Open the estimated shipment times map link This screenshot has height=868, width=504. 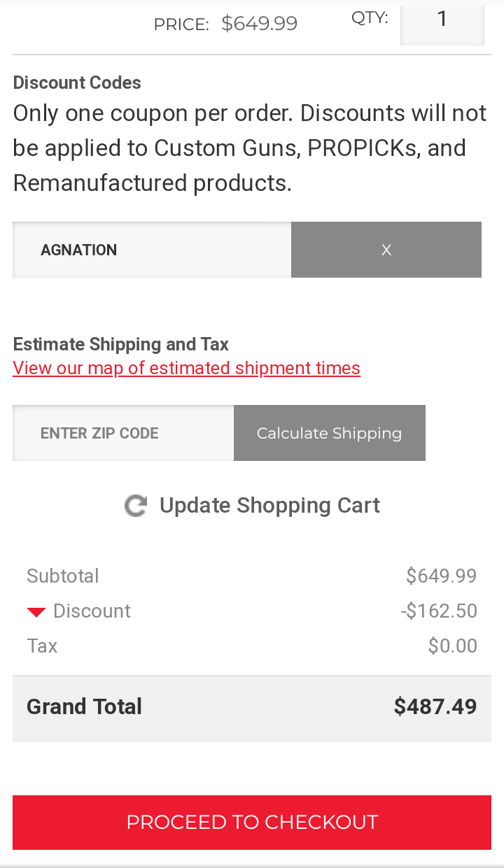point(186,368)
